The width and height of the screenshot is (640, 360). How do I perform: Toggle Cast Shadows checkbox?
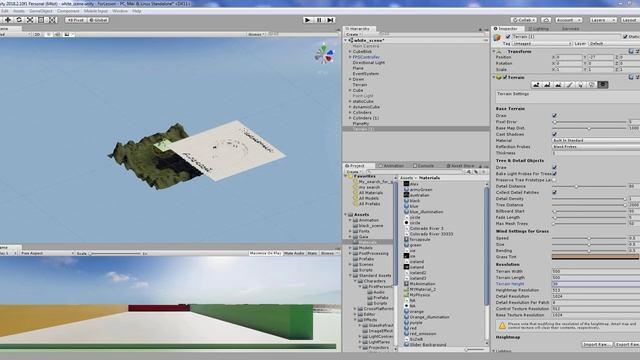[x=554, y=134]
